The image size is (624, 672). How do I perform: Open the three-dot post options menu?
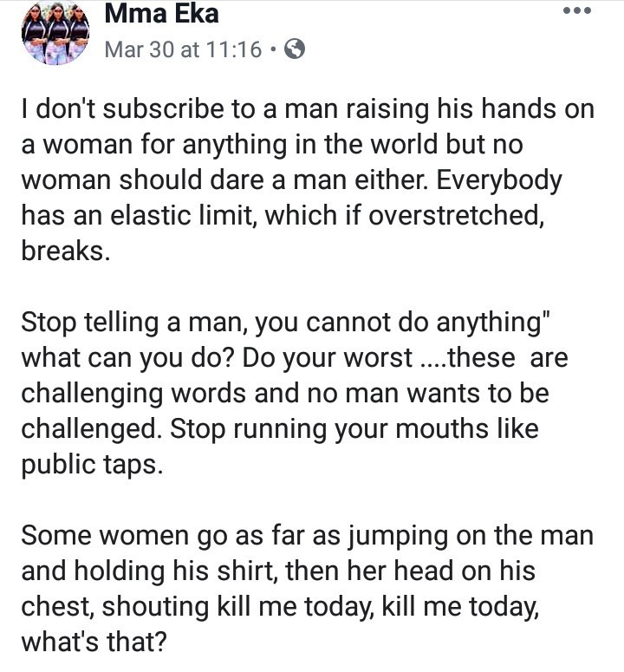point(575,12)
